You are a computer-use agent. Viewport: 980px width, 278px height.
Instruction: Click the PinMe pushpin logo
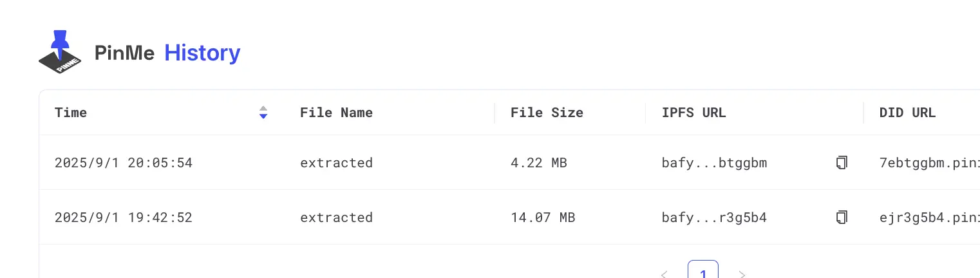click(58, 51)
